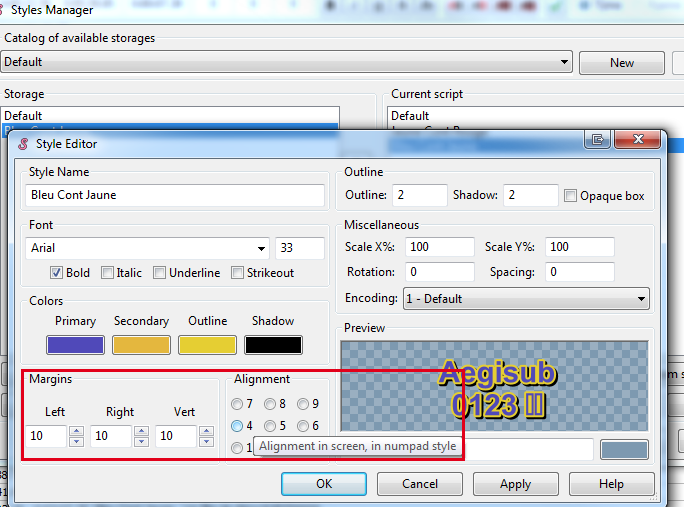
Task: Click the Apply button
Action: point(516,484)
